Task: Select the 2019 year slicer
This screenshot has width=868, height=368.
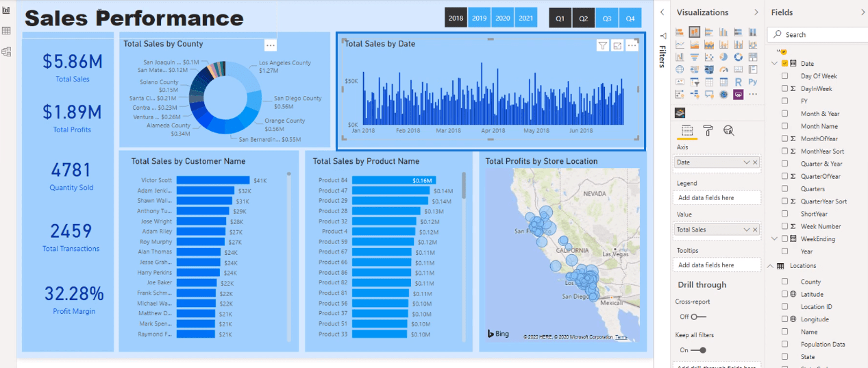Action: [x=480, y=19]
